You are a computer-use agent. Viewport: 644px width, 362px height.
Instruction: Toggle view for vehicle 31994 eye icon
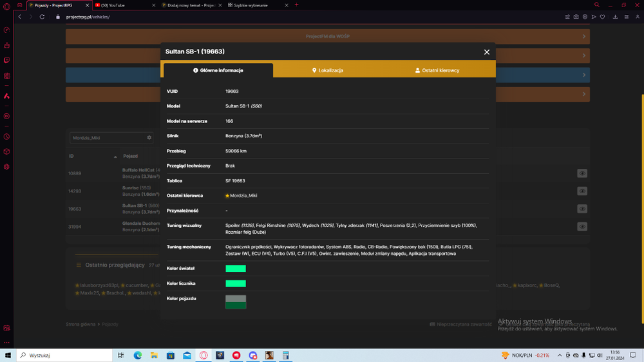click(x=582, y=227)
